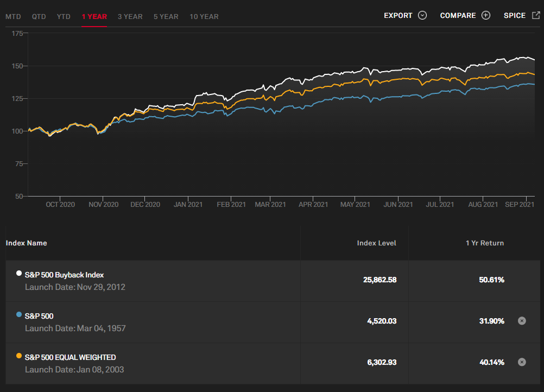Viewport: 544px width, 392px height.
Task: Click the Index Level column header
Action: tap(376, 243)
